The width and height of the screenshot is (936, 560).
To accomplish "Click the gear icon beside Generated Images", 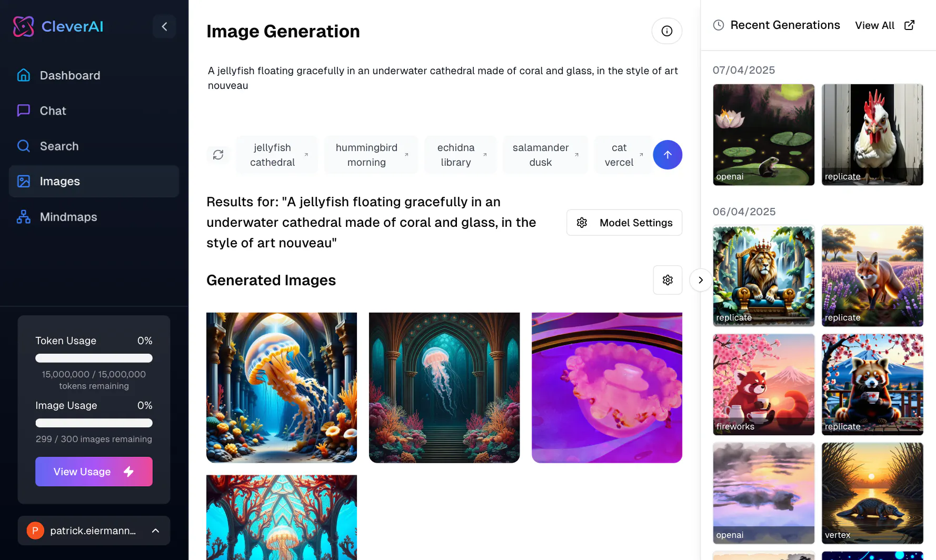I will 668,280.
